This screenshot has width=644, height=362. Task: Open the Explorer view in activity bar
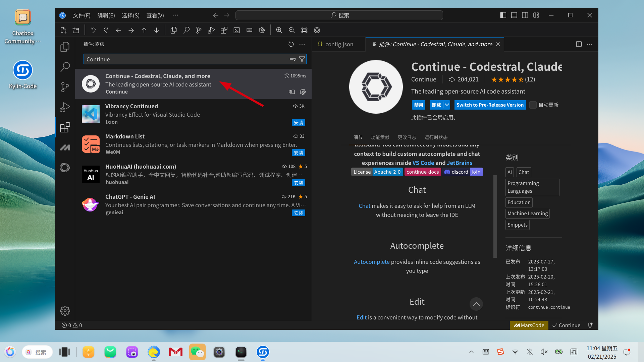[65, 47]
